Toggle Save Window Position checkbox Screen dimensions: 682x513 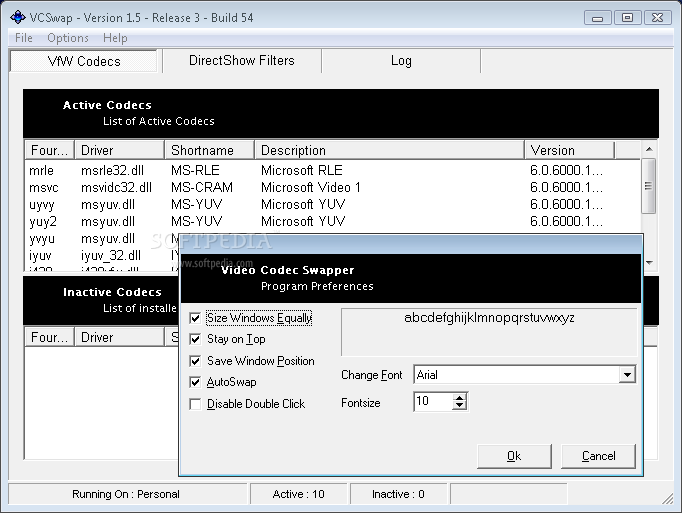(195, 361)
